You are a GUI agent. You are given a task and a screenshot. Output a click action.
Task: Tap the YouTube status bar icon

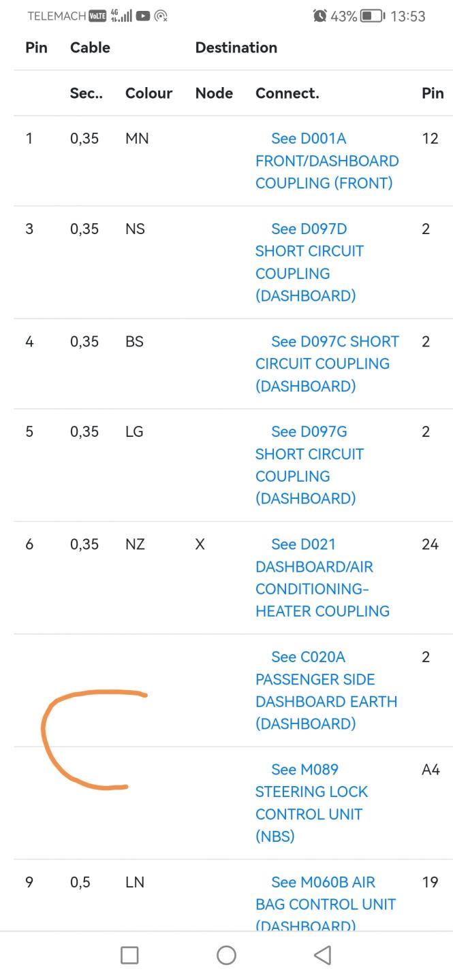tap(144, 16)
